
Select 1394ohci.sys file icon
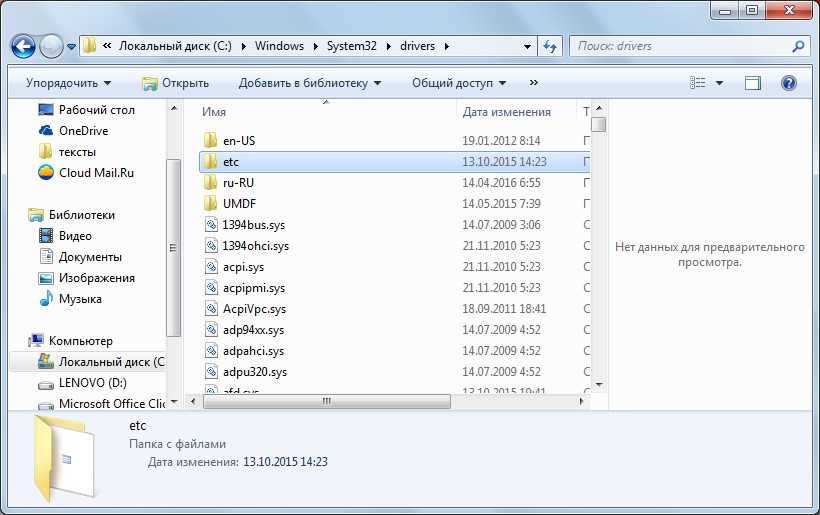point(211,246)
